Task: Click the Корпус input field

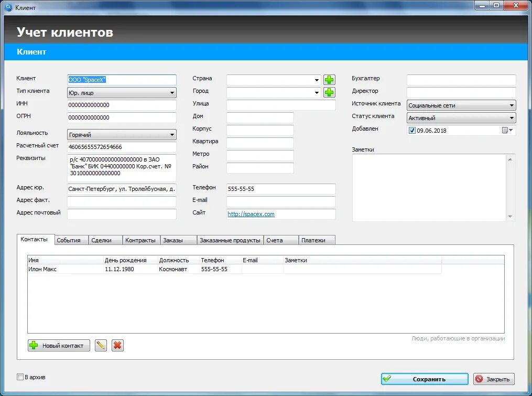Action: [x=260, y=130]
